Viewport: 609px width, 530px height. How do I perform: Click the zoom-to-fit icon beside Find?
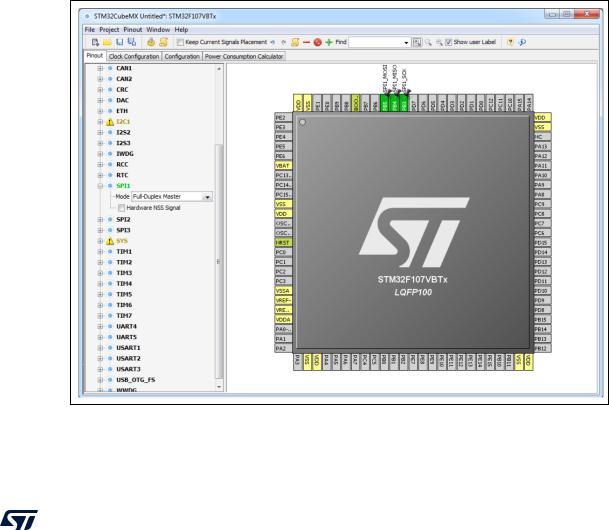click(x=417, y=42)
